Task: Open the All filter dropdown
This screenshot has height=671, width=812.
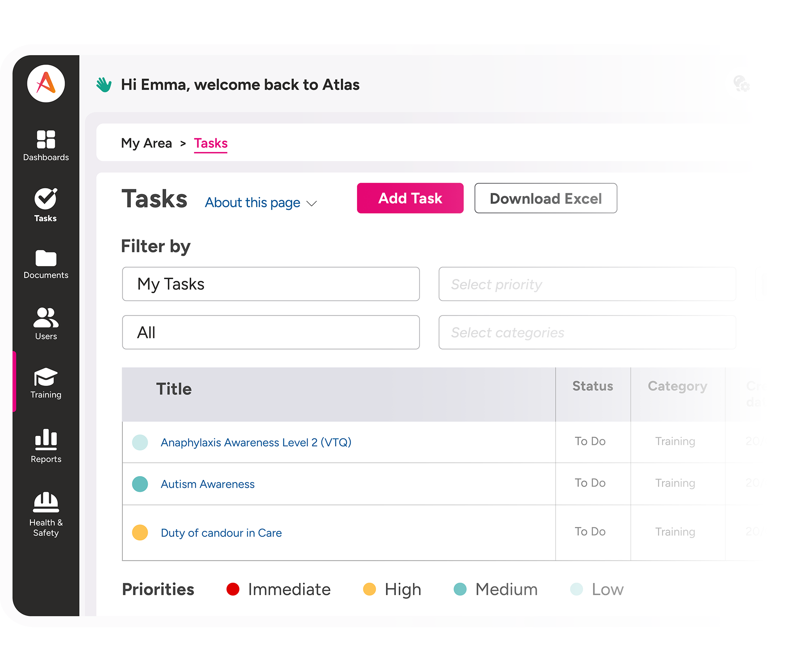Action: [x=271, y=332]
